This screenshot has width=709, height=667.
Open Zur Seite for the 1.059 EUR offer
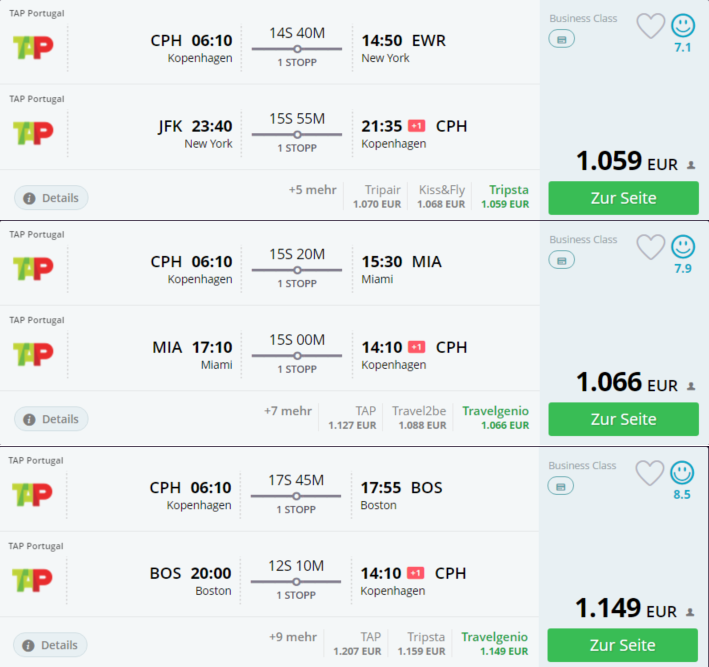[624, 198]
